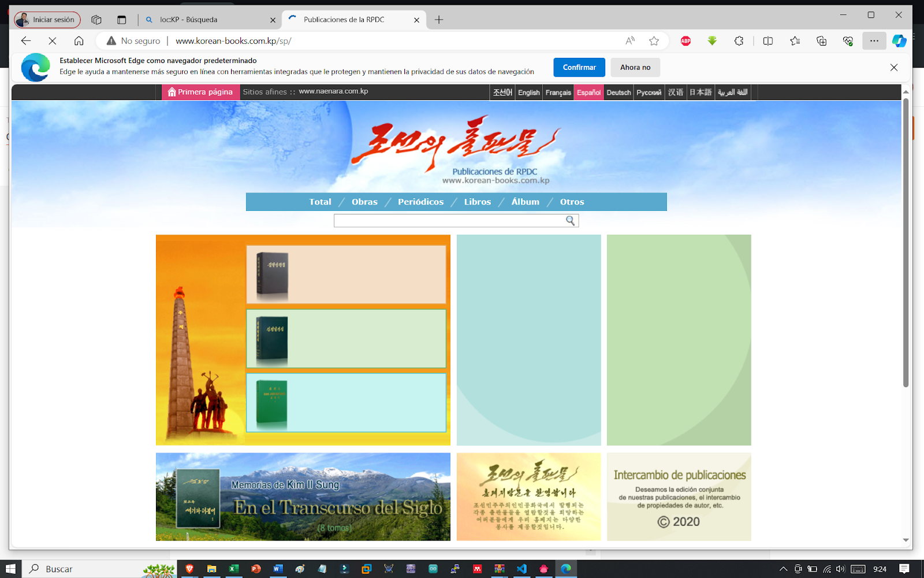Viewport: 924px width, 578px height.
Task: Switch site language to English
Action: click(528, 92)
